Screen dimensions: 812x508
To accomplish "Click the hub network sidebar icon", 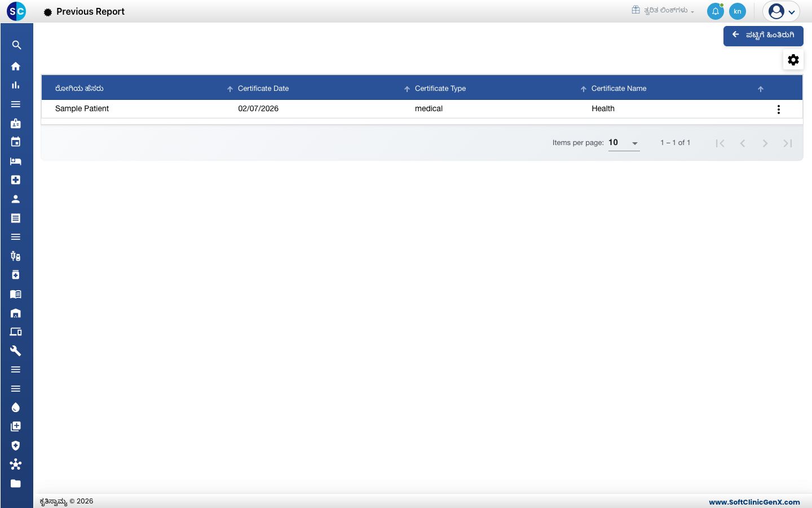I will 16,465.
